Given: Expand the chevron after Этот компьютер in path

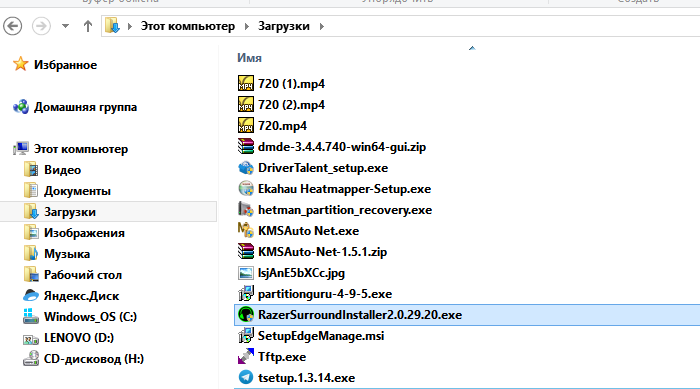Looking at the screenshot, I should 246,26.
